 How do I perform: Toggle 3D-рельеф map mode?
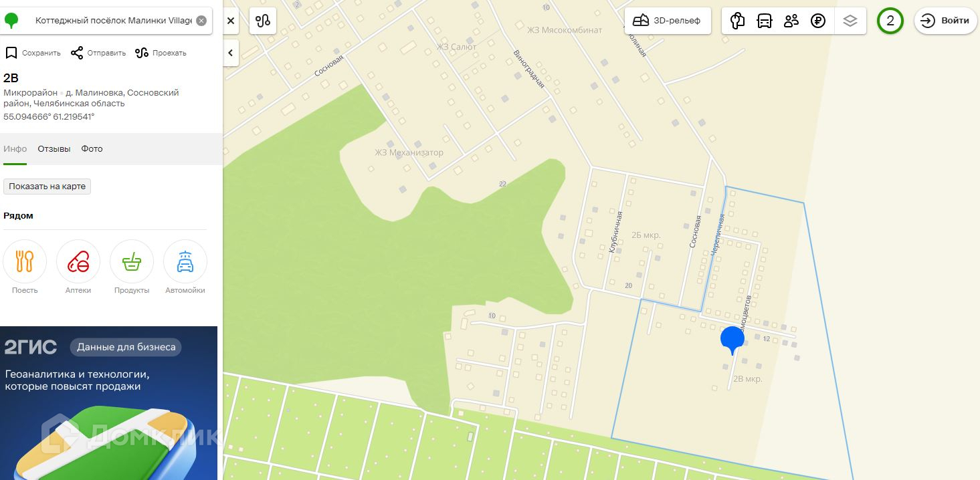point(668,21)
